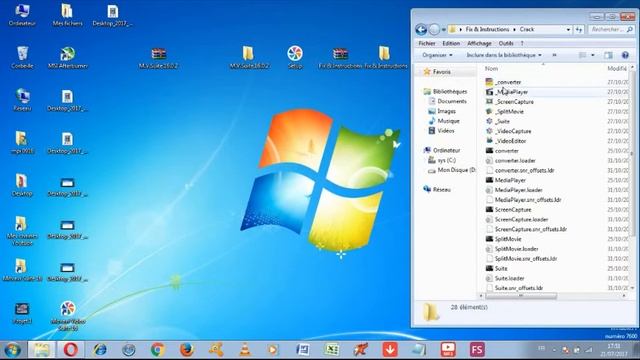
Task: Open the Organiser dropdown in Explorer
Action: 437,55
